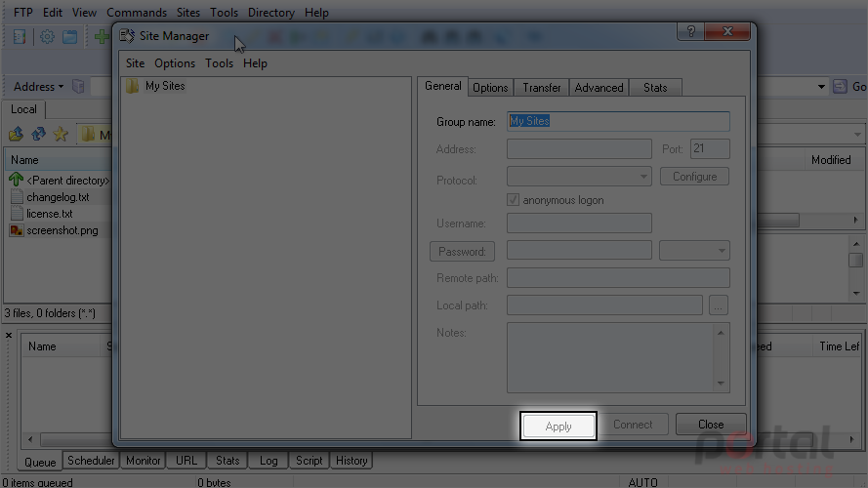
Task: Select the screenshot.png file row
Action: click(58, 230)
